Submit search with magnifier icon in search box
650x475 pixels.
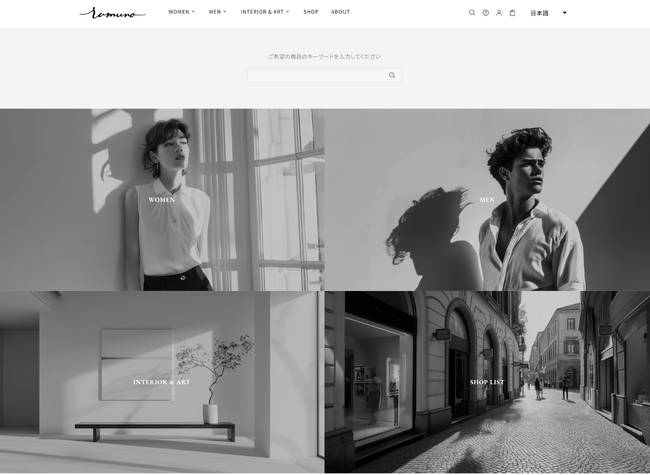pos(392,75)
